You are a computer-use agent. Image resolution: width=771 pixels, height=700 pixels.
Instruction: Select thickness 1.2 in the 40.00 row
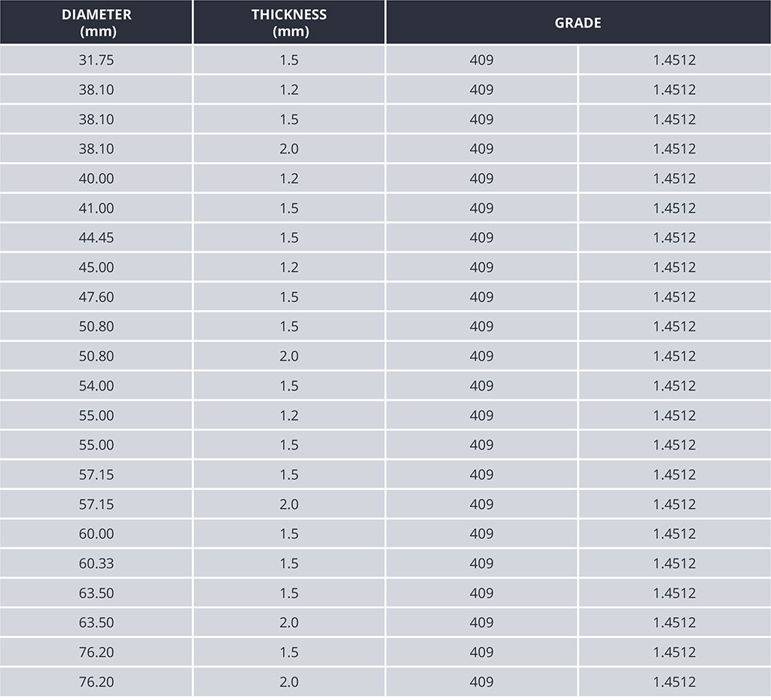(x=289, y=178)
